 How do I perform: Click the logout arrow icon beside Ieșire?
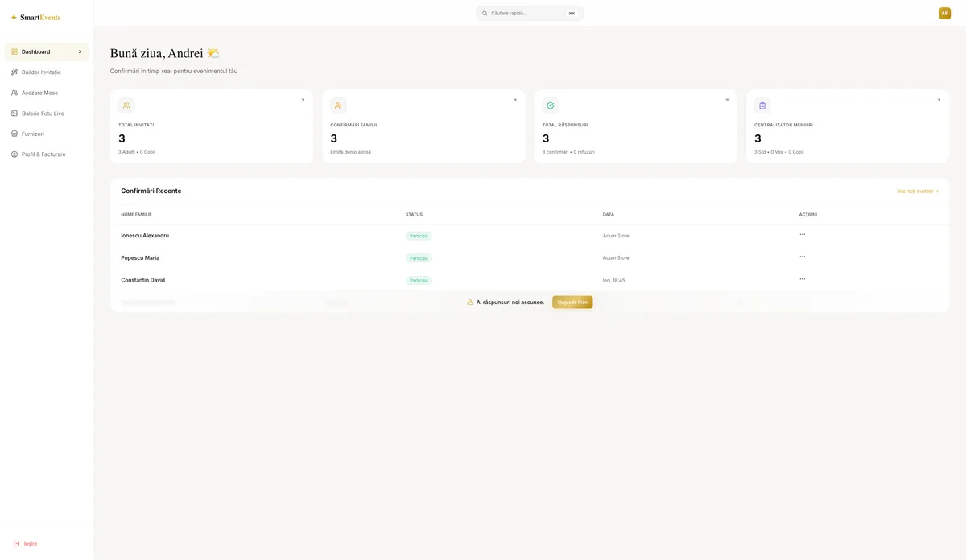(x=16, y=543)
